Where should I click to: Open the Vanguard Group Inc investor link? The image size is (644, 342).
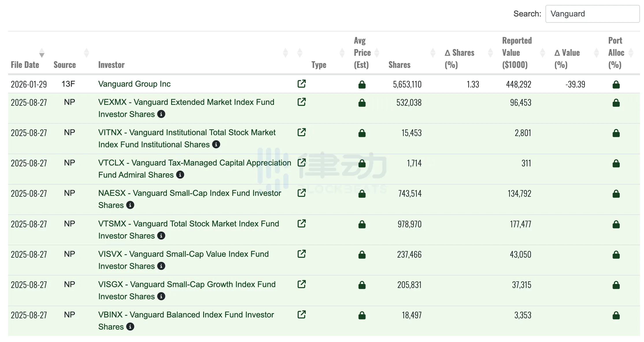(134, 84)
